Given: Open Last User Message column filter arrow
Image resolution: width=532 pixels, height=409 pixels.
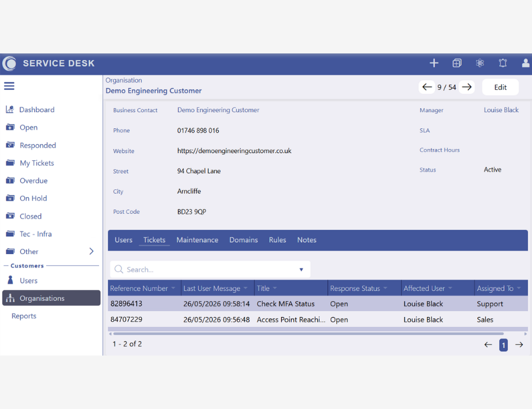Looking at the screenshot, I should point(246,288).
